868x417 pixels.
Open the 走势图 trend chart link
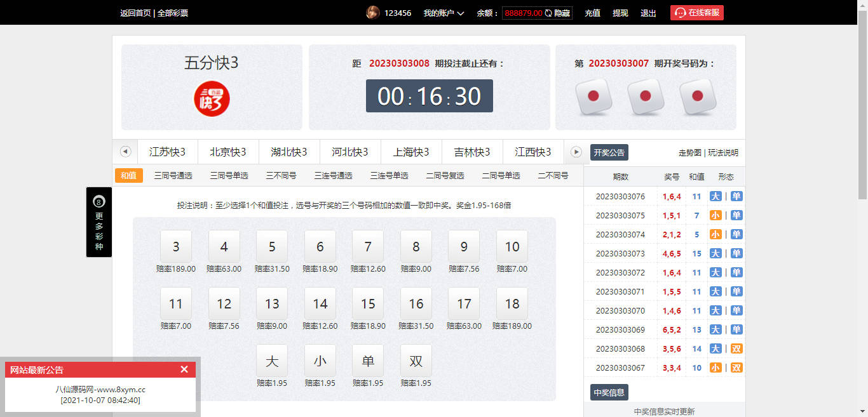(690, 153)
